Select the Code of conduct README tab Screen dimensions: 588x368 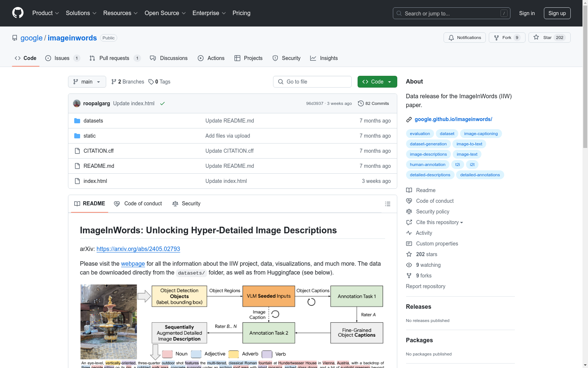click(138, 204)
